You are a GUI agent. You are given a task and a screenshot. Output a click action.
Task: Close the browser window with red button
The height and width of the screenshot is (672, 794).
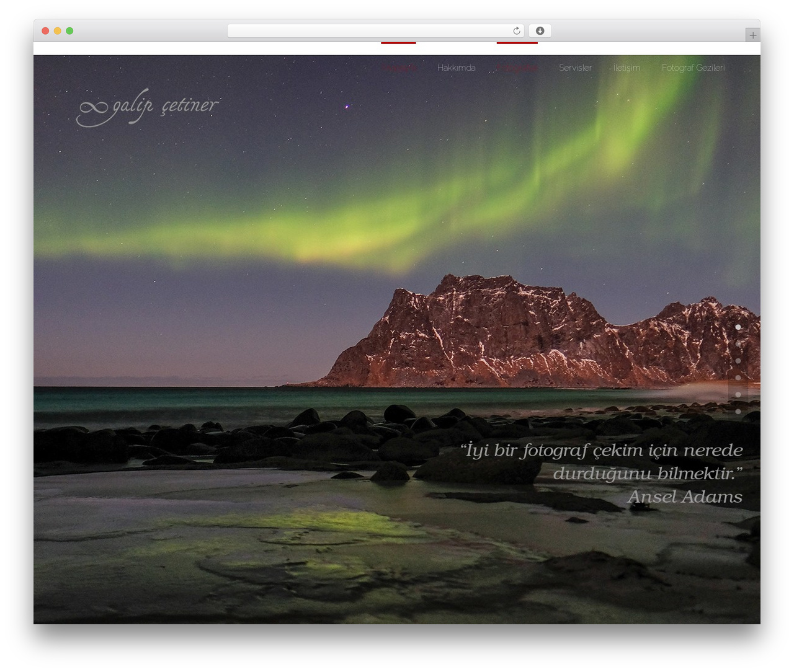point(45,31)
